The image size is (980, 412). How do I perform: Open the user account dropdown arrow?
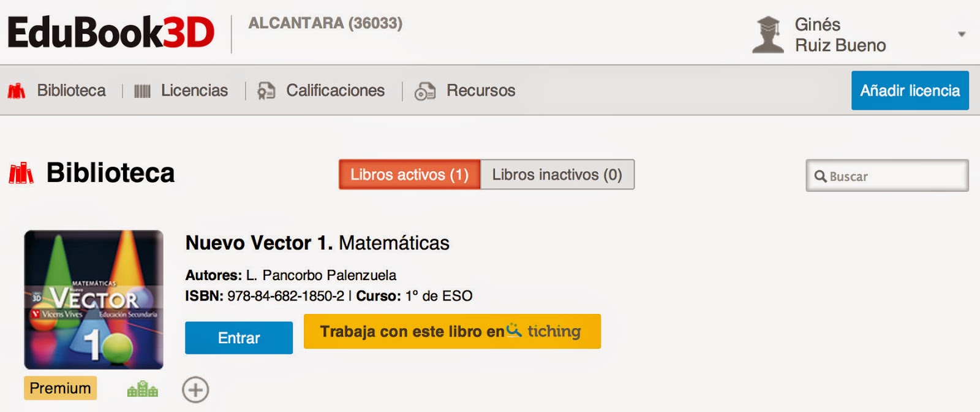click(x=960, y=34)
